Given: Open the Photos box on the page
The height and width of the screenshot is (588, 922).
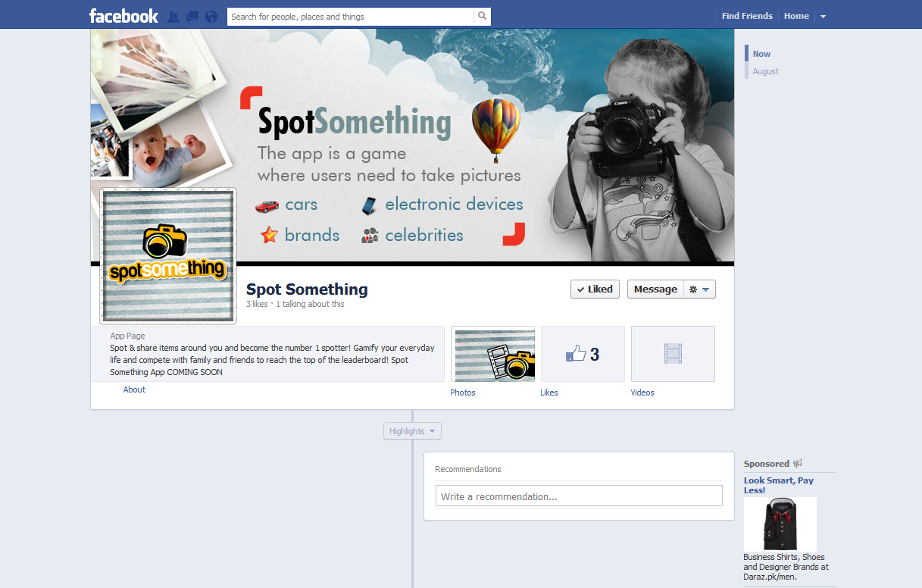Looking at the screenshot, I should (x=492, y=353).
